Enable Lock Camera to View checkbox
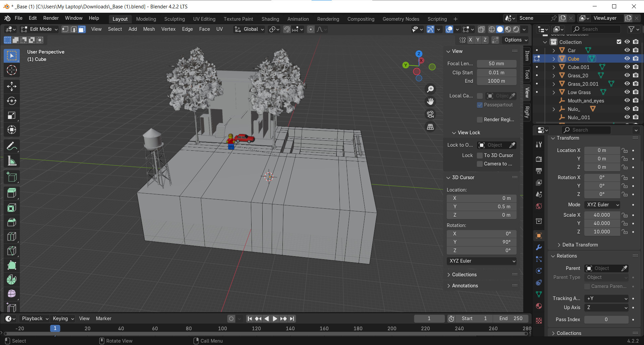This screenshot has width=644, height=345. [x=480, y=164]
